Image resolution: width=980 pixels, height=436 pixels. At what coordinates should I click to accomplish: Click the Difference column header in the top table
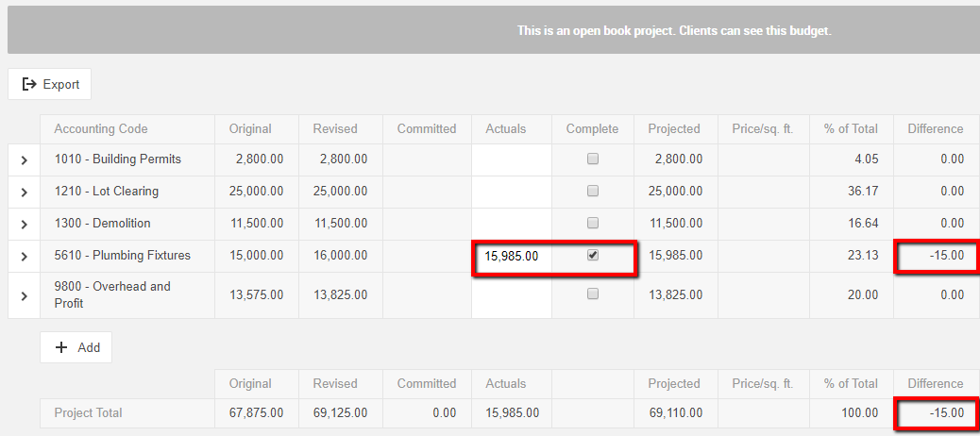[935, 129]
